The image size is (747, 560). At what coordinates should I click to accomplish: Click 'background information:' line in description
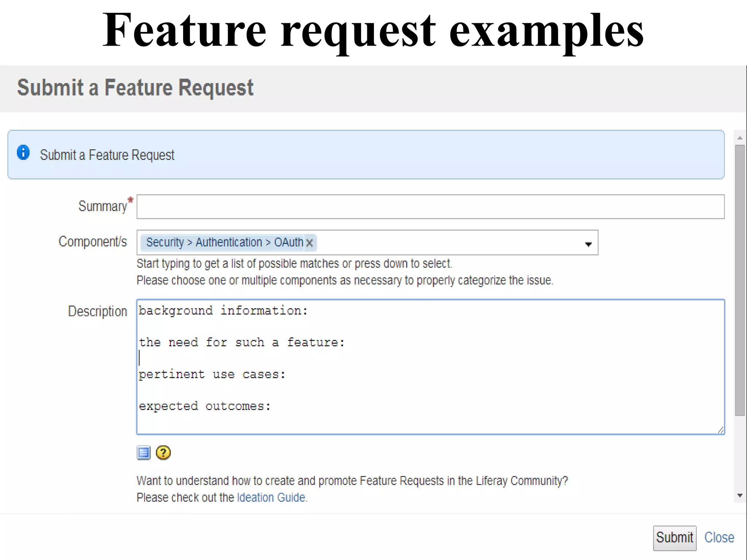[223, 311]
